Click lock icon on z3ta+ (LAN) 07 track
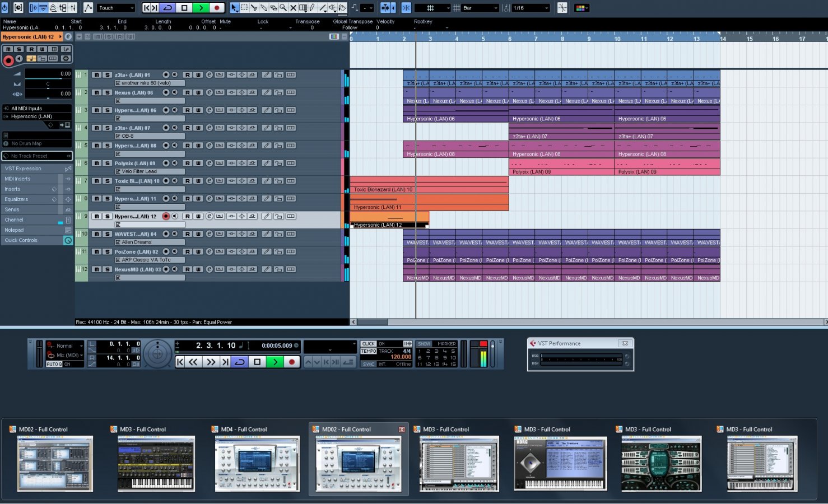The image size is (828, 504). coord(278,128)
